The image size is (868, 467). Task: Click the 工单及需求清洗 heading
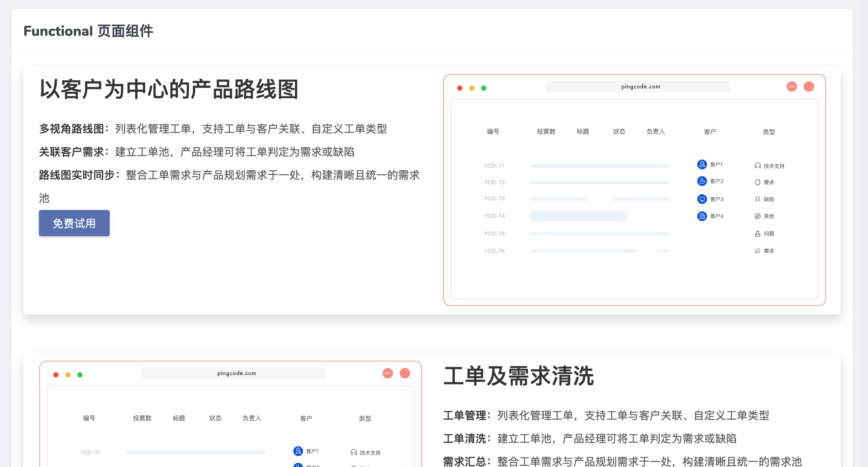point(518,376)
